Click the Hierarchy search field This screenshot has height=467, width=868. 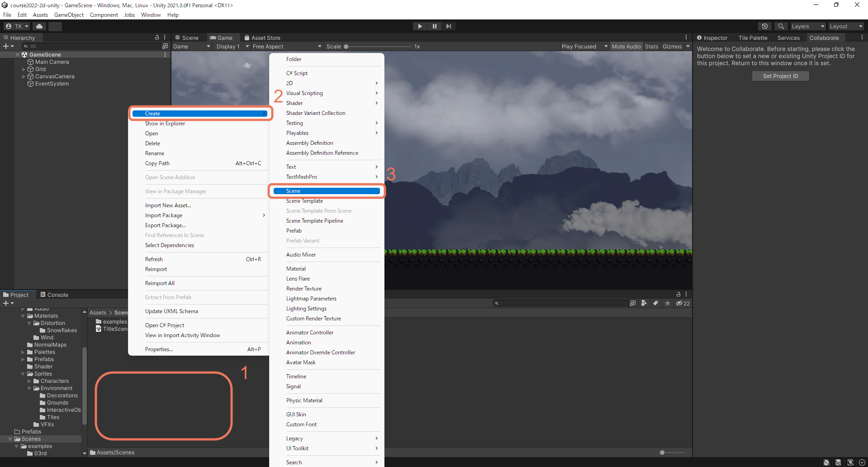[x=92, y=46]
